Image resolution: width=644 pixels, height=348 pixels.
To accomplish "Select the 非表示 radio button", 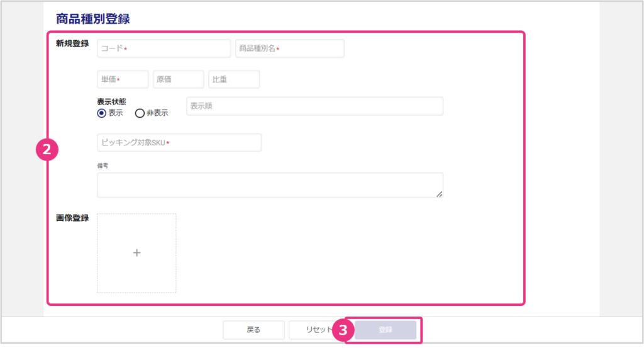I will pos(140,113).
